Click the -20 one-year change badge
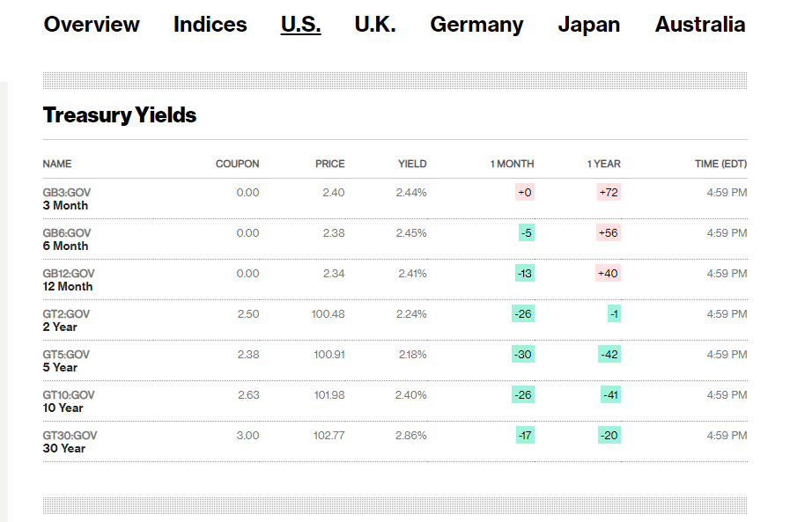The width and height of the screenshot is (812, 522). (x=609, y=435)
